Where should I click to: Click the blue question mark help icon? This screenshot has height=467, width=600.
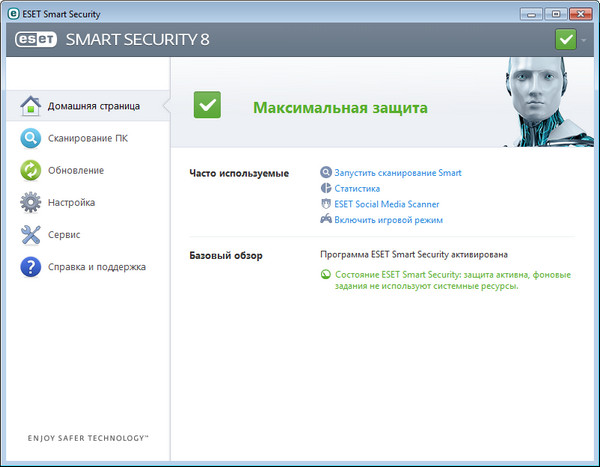[x=30, y=266]
